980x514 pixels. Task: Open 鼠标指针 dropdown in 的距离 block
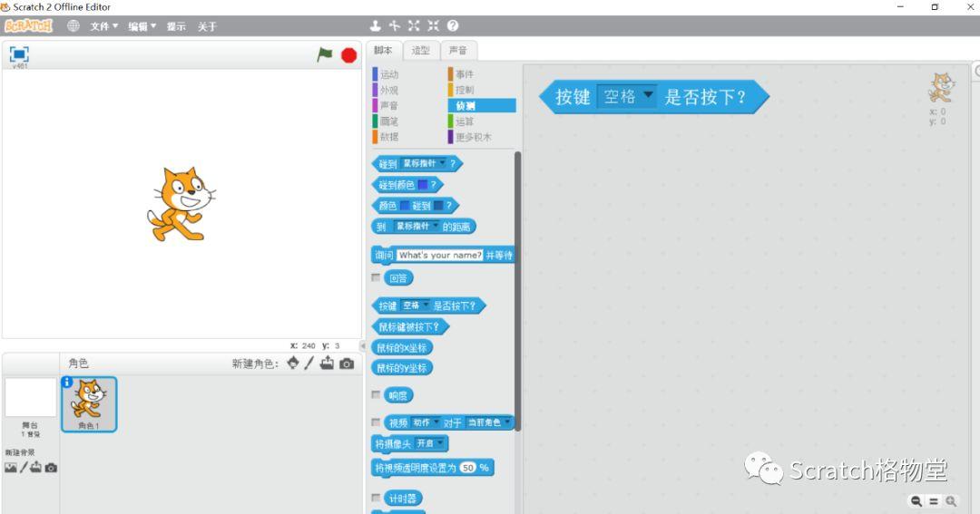(416, 226)
